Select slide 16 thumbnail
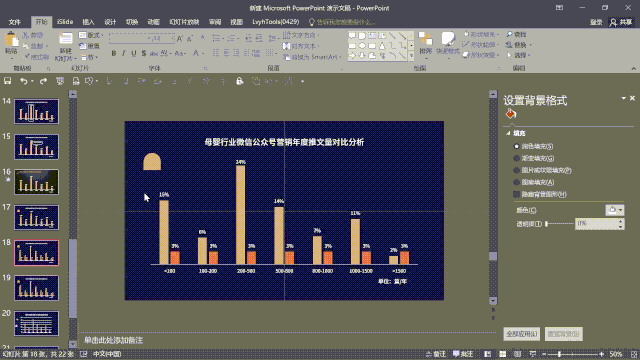Image resolution: width=640 pixels, height=360 pixels. click(x=36, y=182)
